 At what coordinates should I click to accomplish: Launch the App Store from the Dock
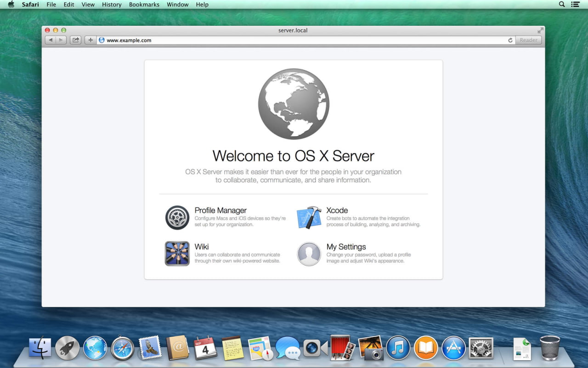[x=453, y=348]
